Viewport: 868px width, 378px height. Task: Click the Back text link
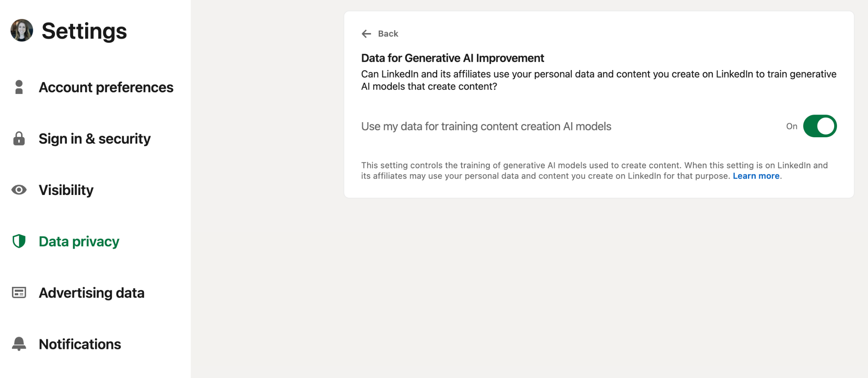(388, 34)
